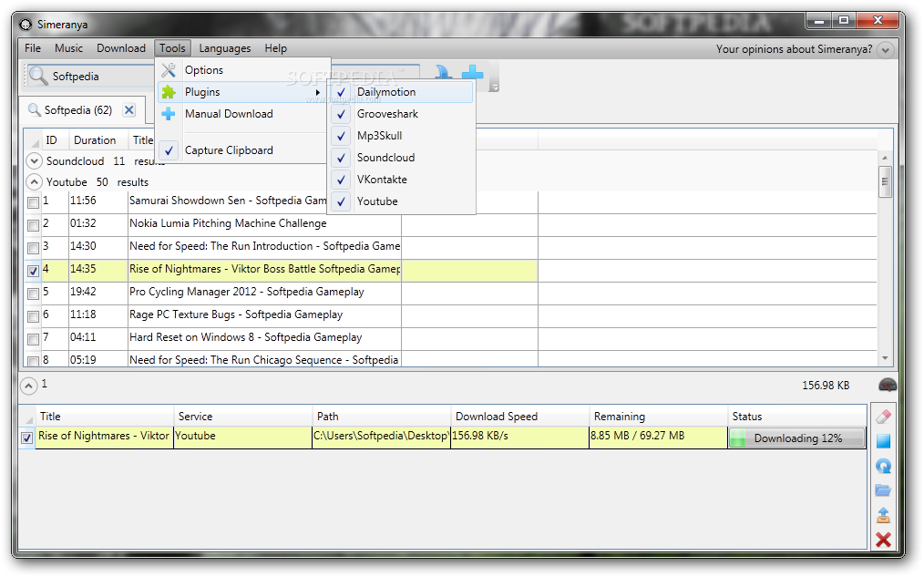Open the Plugins submenu arrow

tap(318, 93)
